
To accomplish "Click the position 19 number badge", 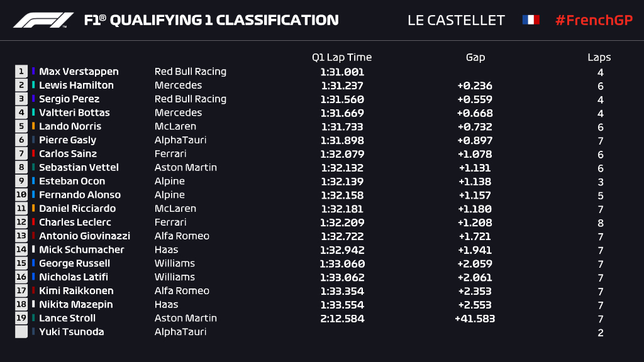I will coord(22,318).
